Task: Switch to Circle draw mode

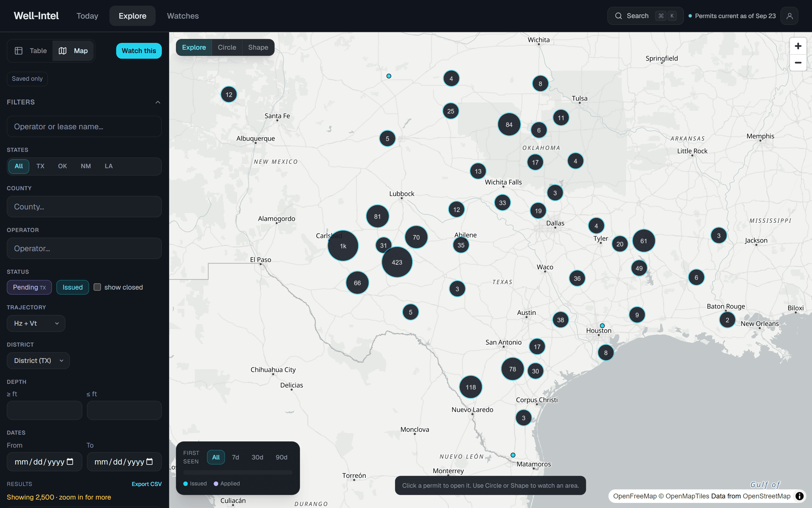Action: click(227, 47)
